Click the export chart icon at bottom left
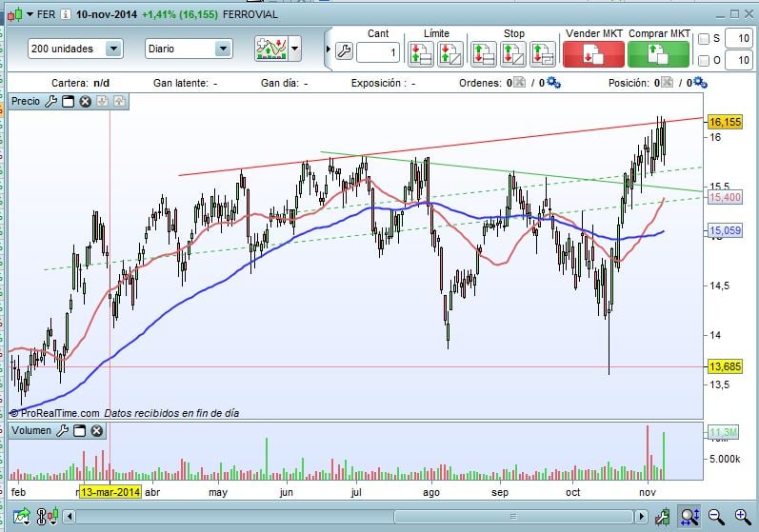 coord(21,517)
